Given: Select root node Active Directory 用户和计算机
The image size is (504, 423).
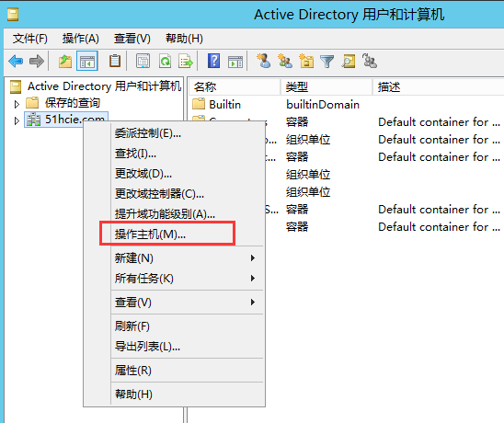Looking at the screenshot, I should (104, 86).
